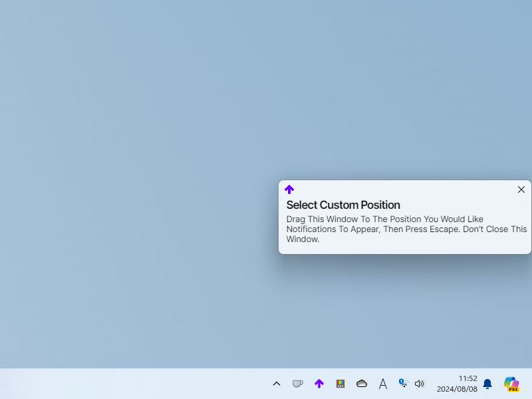Open the purple arrow tray icon
The image size is (532, 399).
[319, 384]
